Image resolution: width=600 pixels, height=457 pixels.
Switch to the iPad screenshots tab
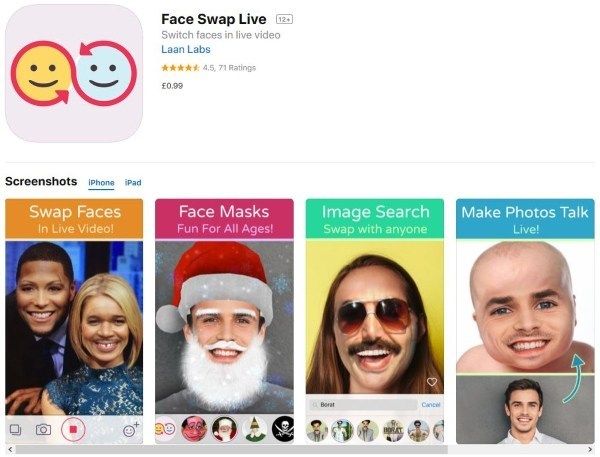pos(133,183)
